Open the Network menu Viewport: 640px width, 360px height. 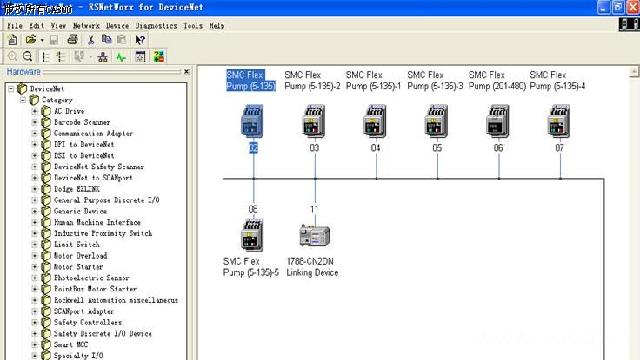tap(86, 26)
